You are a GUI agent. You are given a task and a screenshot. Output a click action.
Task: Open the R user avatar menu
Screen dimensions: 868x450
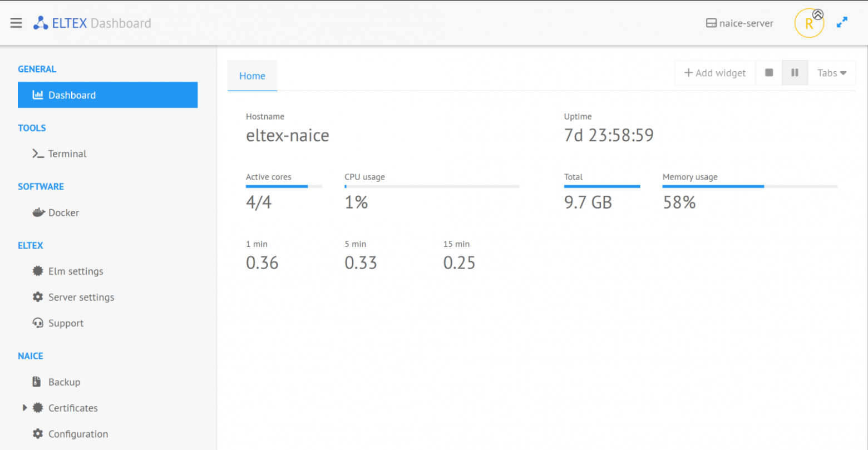[809, 23]
